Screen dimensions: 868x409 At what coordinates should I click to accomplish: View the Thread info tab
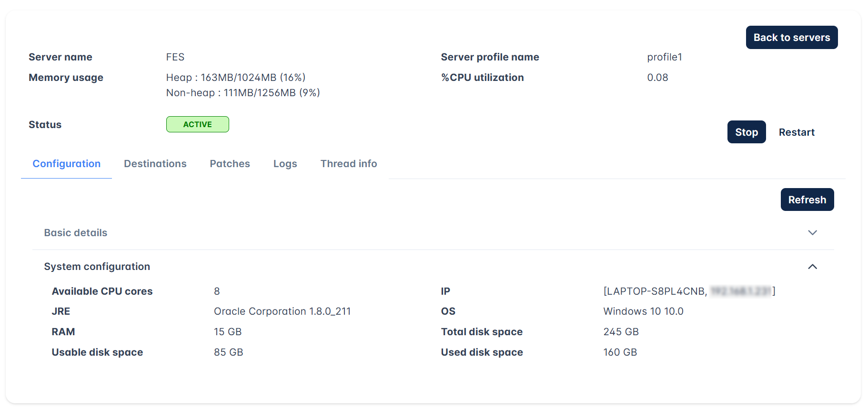[x=349, y=164]
